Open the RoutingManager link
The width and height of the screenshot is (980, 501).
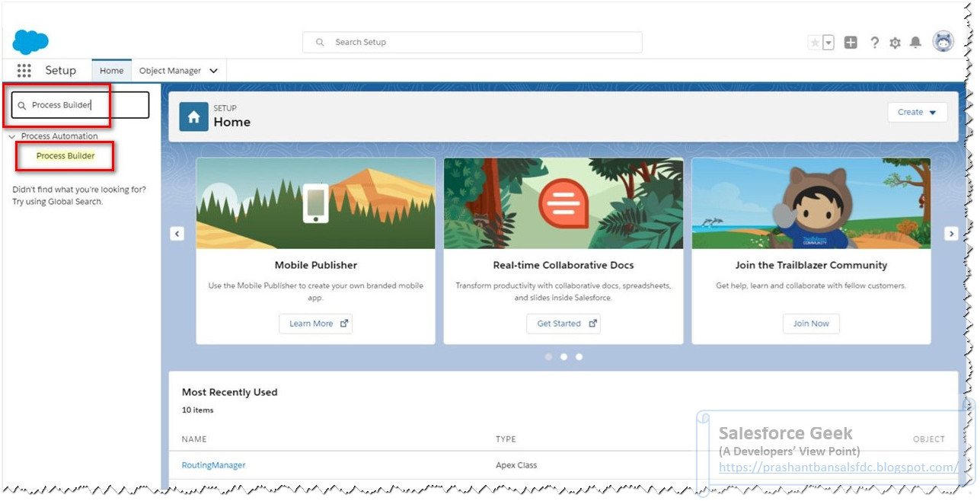click(x=213, y=465)
